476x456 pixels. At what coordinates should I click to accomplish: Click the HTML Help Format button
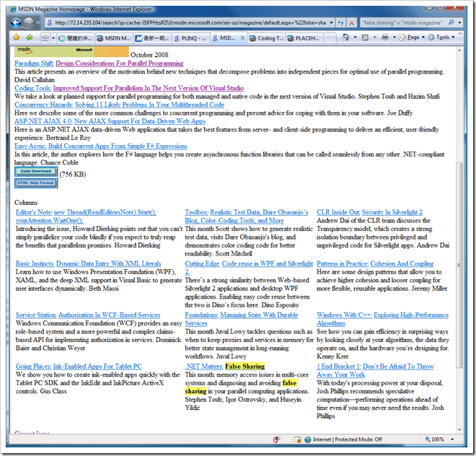pos(36,183)
